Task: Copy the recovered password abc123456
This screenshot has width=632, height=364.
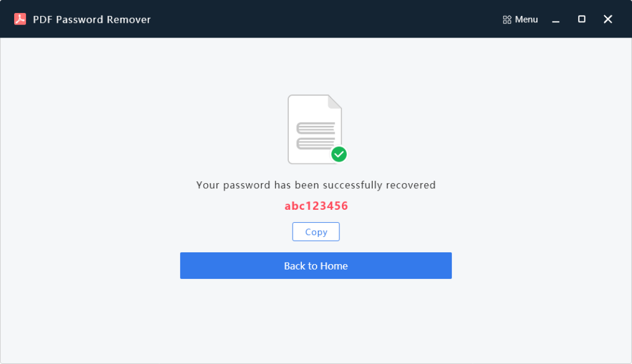Action: point(315,231)
